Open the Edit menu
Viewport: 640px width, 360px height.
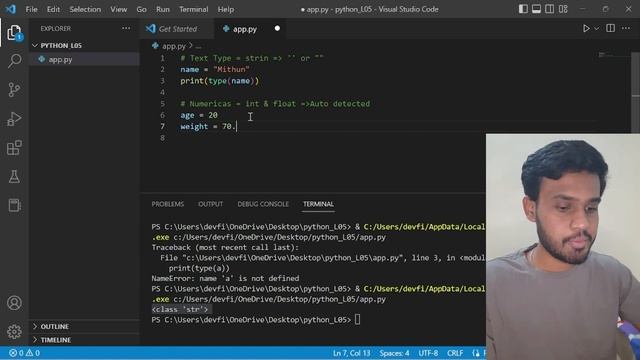click(53, 9)
